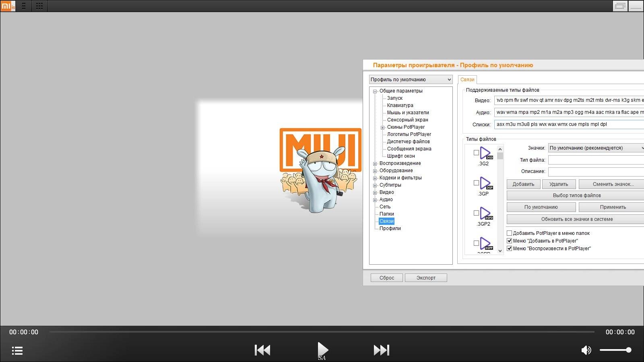
Task: Collapse the Общие параметры tree node
Action: (375, 91)
